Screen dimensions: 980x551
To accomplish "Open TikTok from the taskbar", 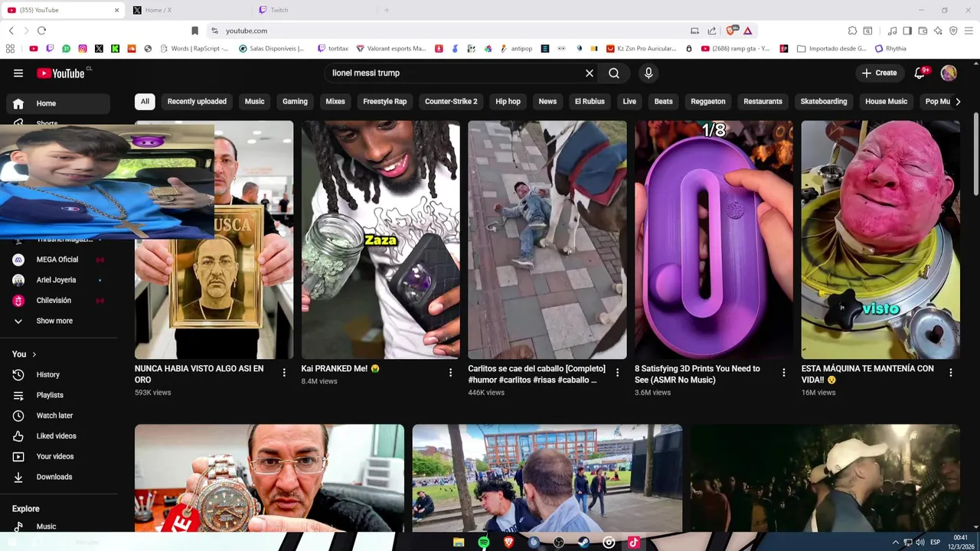I will click(633, 543).
